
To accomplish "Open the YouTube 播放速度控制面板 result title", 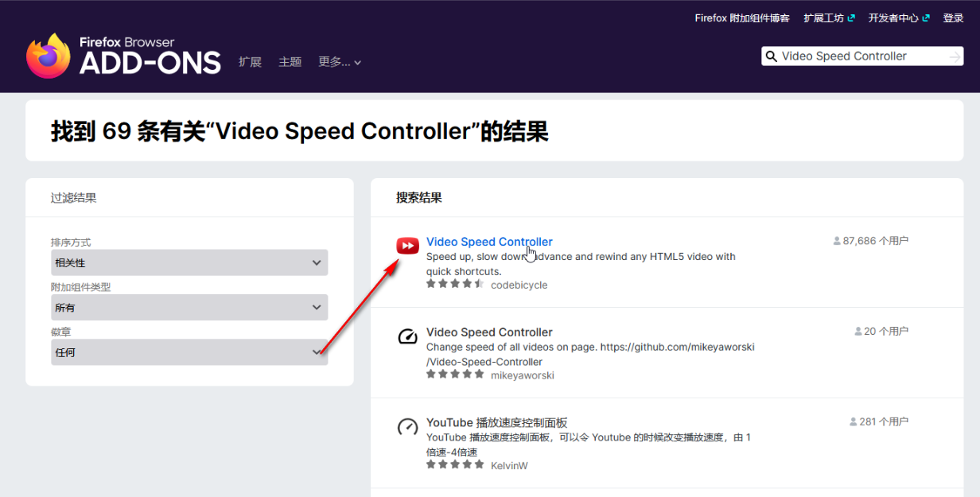I will point(496,423).
